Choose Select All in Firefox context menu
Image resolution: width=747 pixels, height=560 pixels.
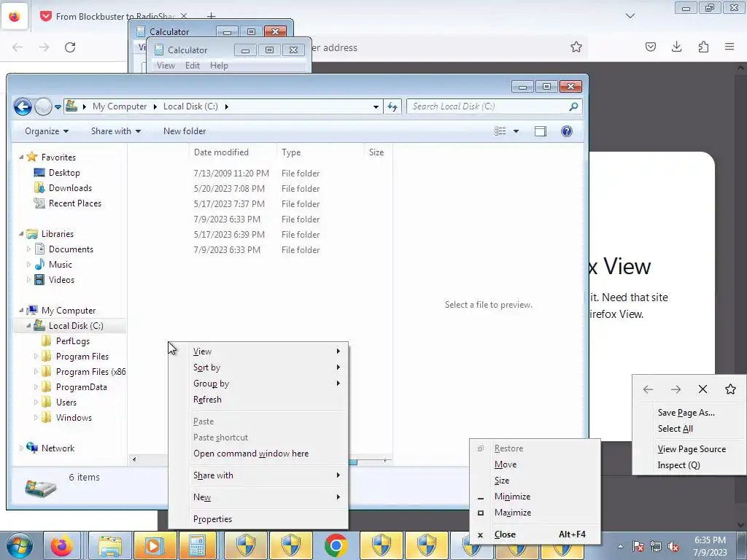[x=689, y=429]
